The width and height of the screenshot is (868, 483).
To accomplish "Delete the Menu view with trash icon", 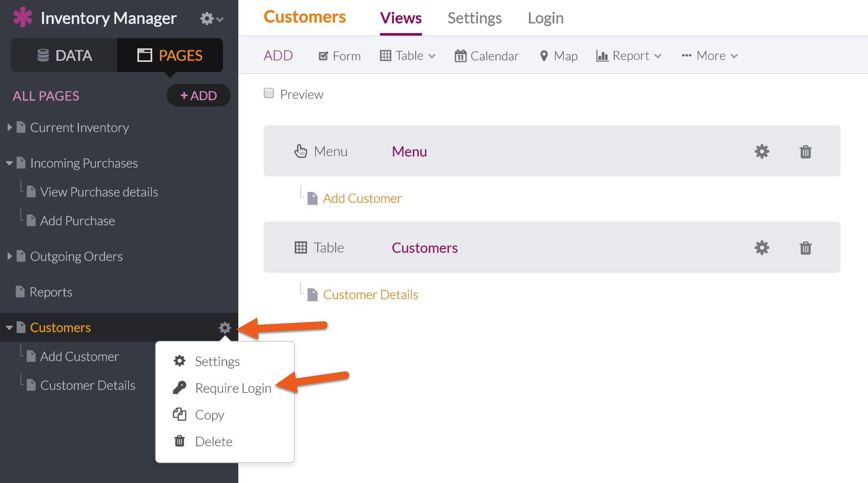I will point(805,151).
